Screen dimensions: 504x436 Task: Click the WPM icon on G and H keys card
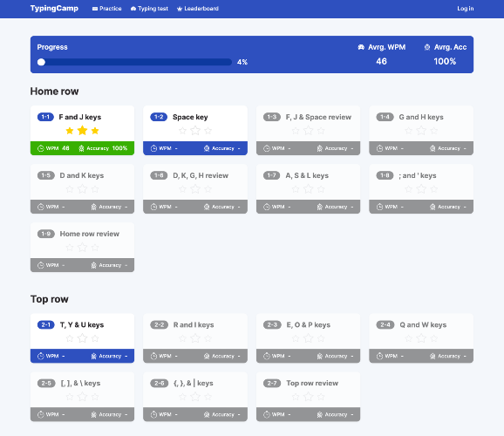(x=379, y=148)
